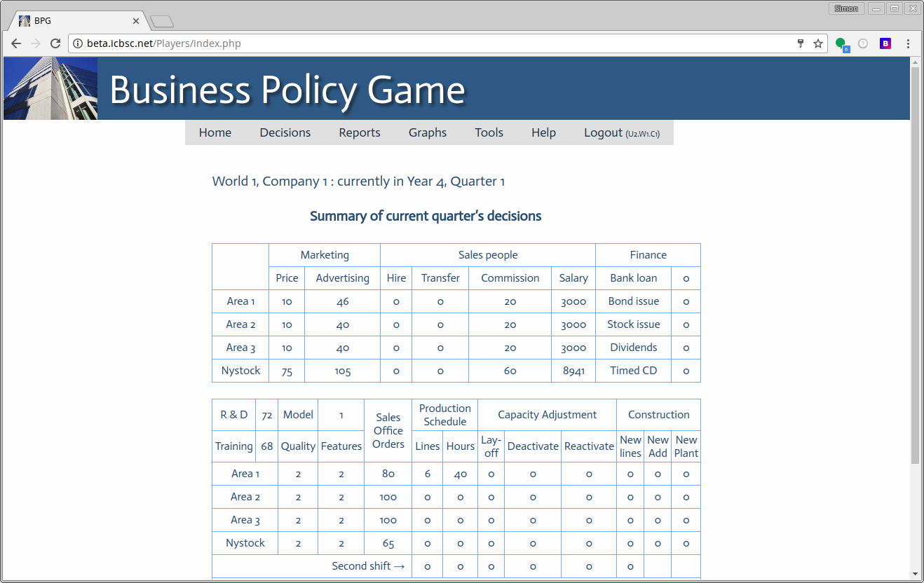
Task: Open a new browser tab
Action: pos(161,22)
